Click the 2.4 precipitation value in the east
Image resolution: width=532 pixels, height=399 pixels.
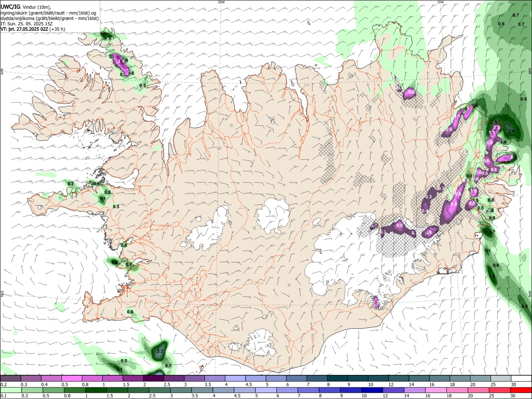[x=511, y=131]
